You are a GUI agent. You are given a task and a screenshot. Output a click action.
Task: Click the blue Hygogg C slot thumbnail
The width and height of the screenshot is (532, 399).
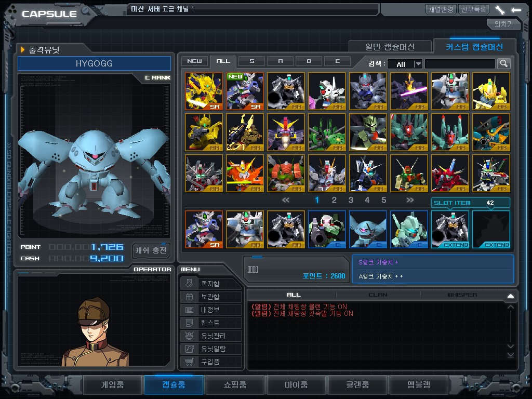point(368,229)
